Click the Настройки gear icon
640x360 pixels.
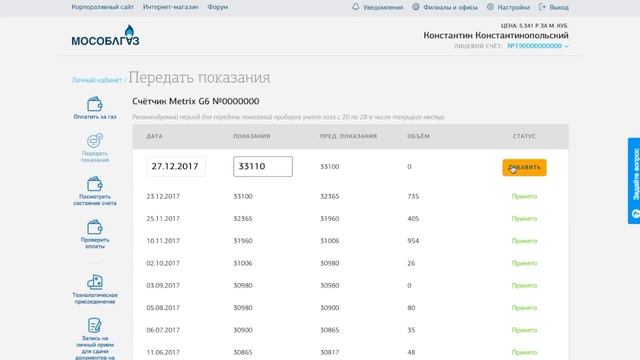click(490, 7)
